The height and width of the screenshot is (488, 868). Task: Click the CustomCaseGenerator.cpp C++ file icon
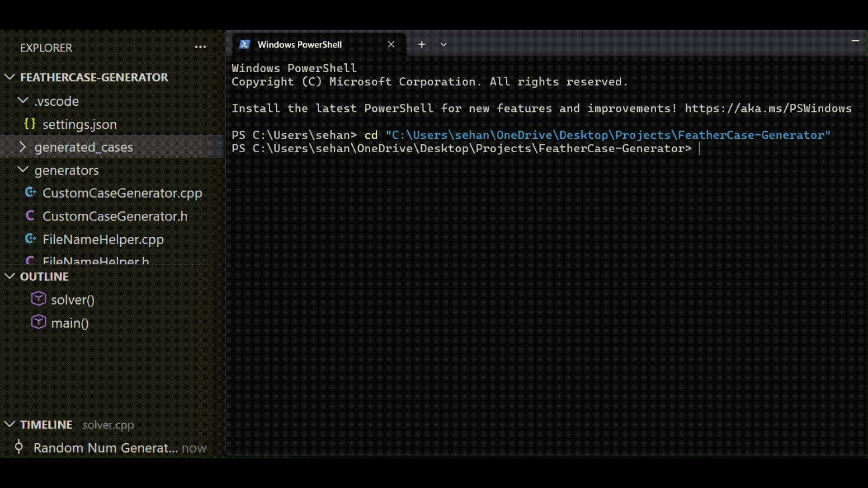30,192
